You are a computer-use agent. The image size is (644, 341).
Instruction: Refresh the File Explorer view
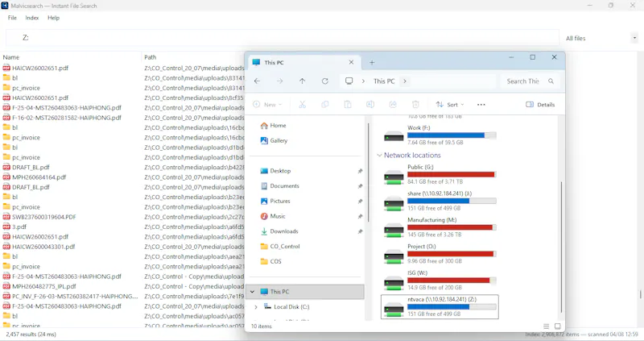pos(325,81)
